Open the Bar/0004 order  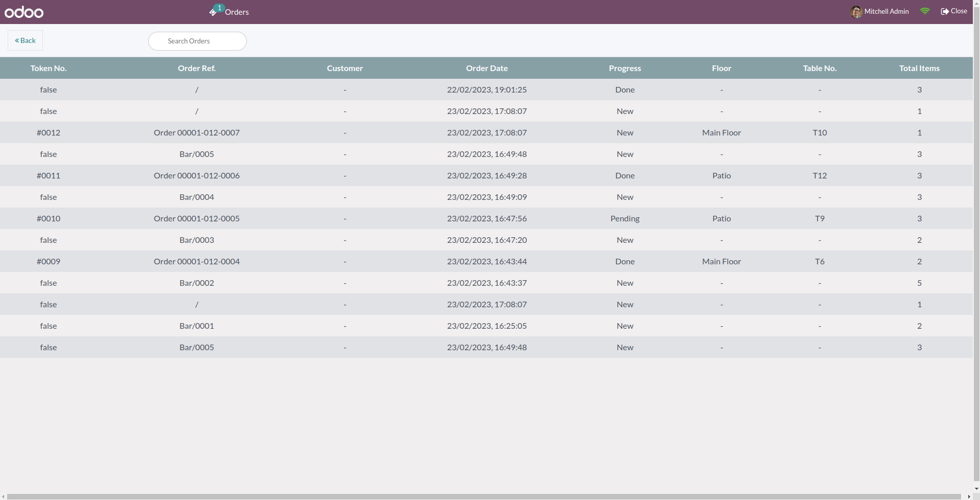pos(197,197)
